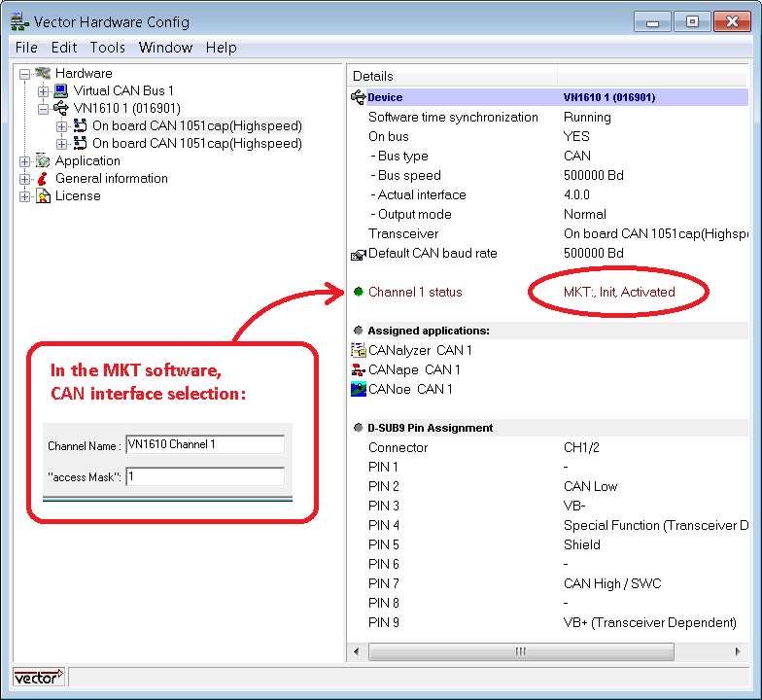Click the green Channel 1 status indicator
Viewport: 762px width, 700px height.
pos(359,292)
